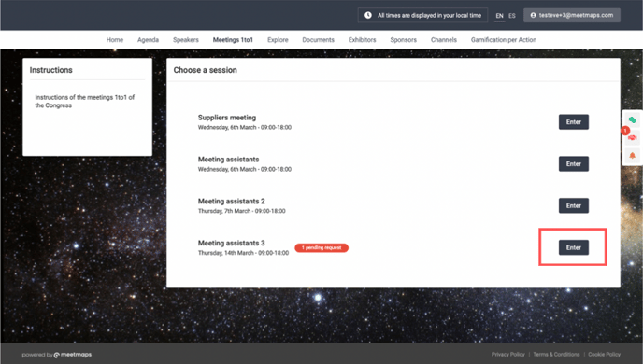Image resolution: width=643 pixels, height=364 pixels.
Task: Click the Meeting assistants 2 session title
Action: coord(231,201)
